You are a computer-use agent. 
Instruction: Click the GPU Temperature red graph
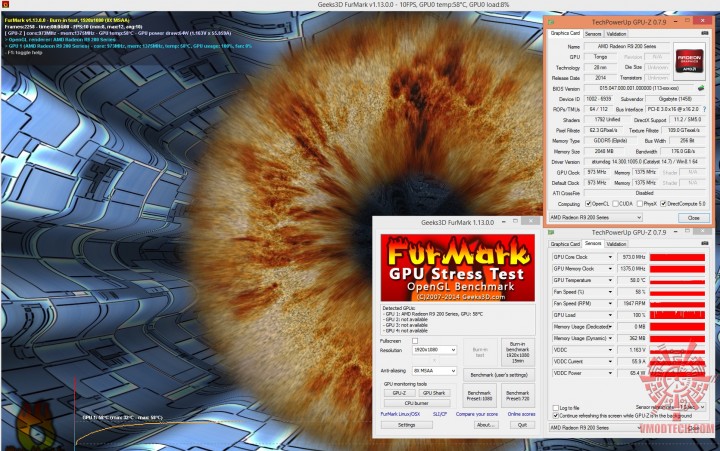(x=677, y=280)
